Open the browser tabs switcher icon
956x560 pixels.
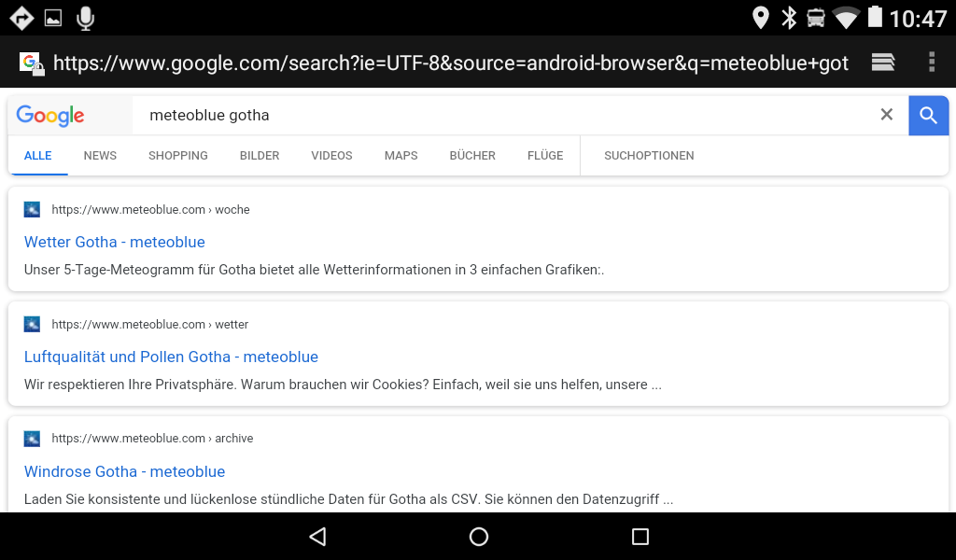pos(882,63)
